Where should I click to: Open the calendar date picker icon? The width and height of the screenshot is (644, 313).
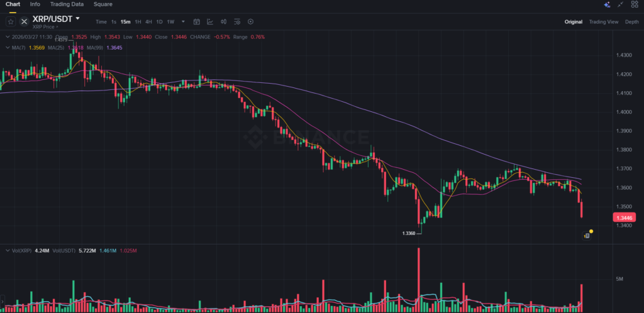(x=197, y=22)
